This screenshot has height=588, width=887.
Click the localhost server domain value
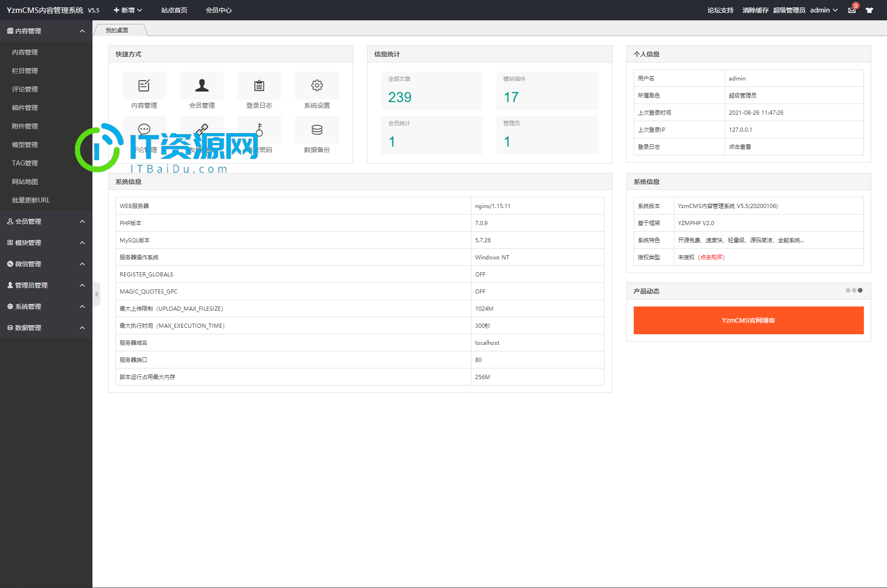pyautogui.click(x=487, y=343)
